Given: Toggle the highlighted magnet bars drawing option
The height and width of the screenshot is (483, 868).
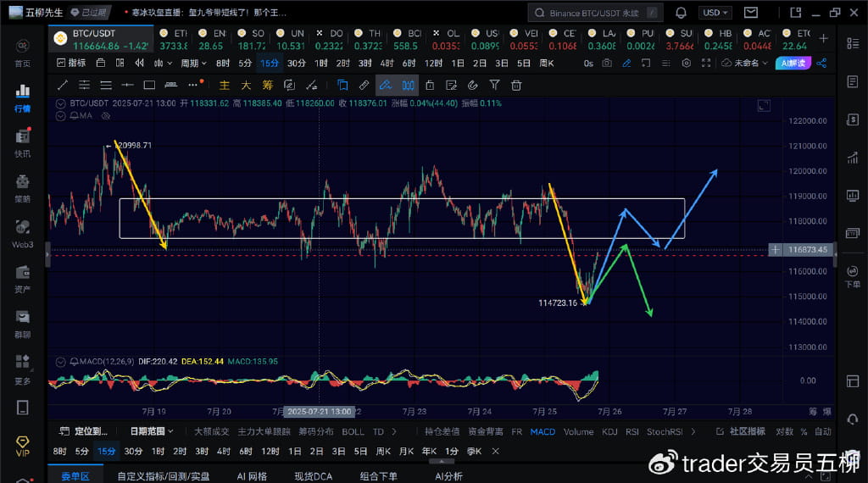Looking at the screenshot, I should 408,86.
